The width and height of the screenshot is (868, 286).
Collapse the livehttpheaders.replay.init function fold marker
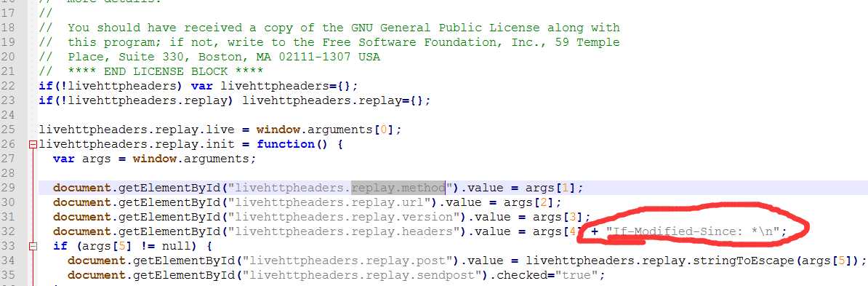click(33, 145)
